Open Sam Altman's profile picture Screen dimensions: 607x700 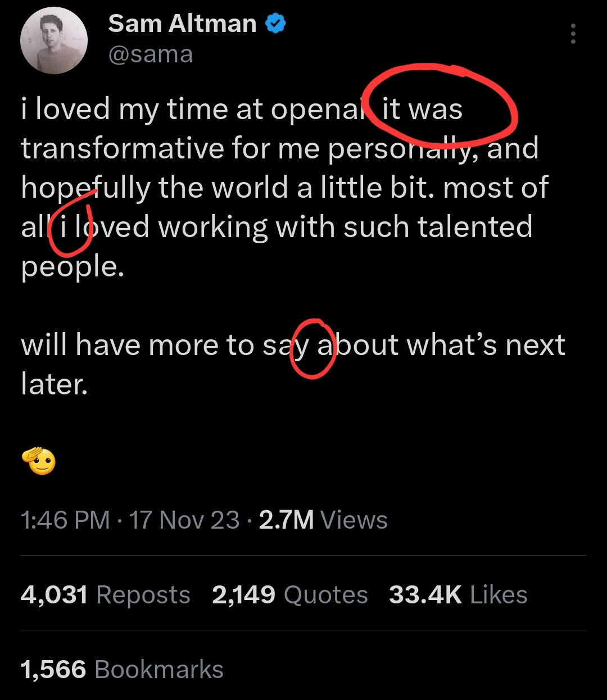tap(54, 39)
